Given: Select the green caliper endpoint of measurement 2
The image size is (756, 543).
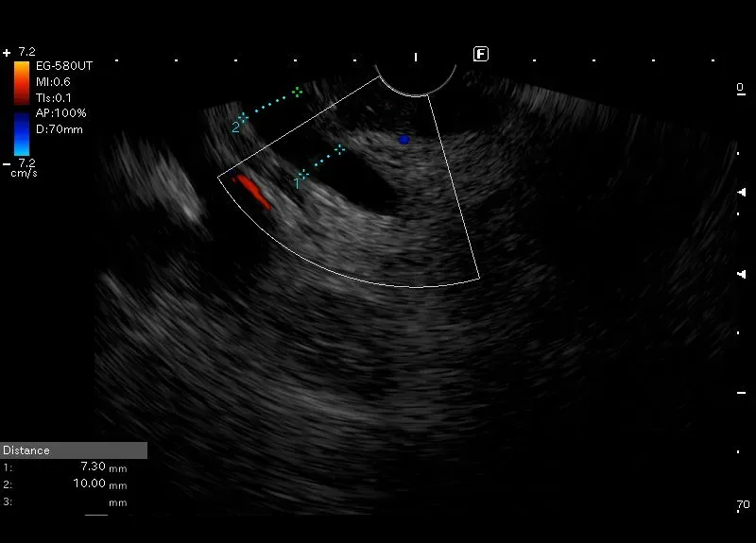Looking at the screenshot, I should click(x=298, y=92).
